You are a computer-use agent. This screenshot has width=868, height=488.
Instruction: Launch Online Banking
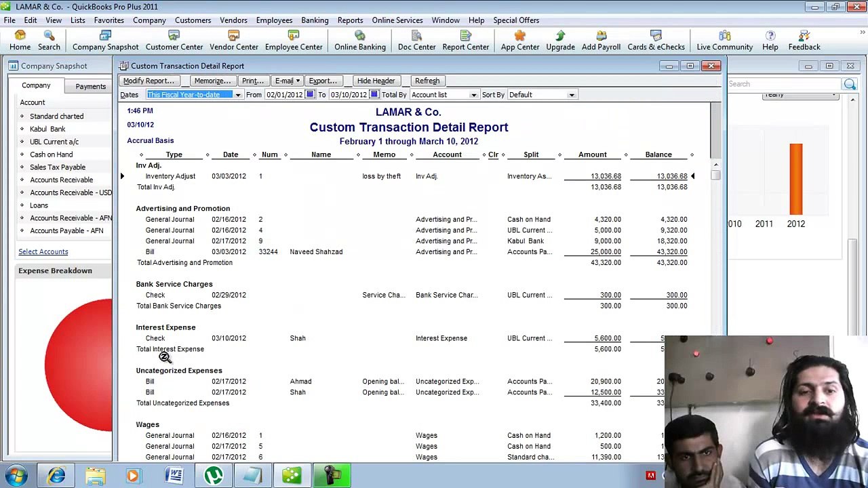pyautogui.click(x=360, y=40)
